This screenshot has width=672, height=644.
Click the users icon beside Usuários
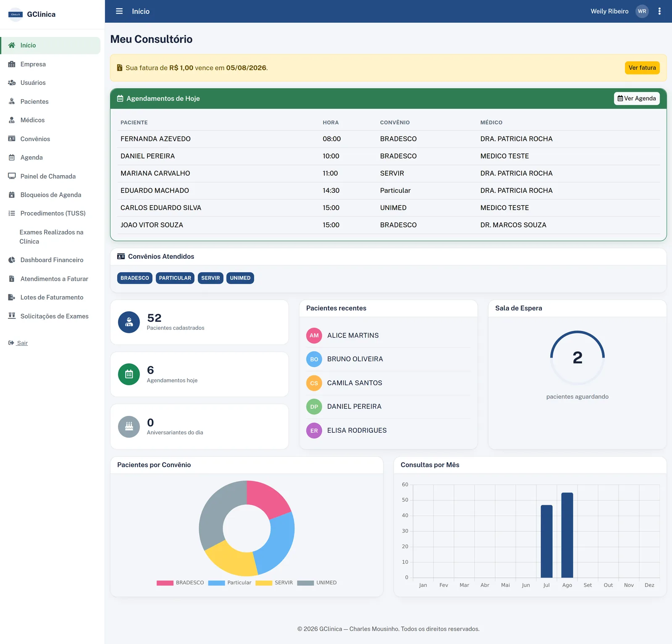(x=12, y=83)
